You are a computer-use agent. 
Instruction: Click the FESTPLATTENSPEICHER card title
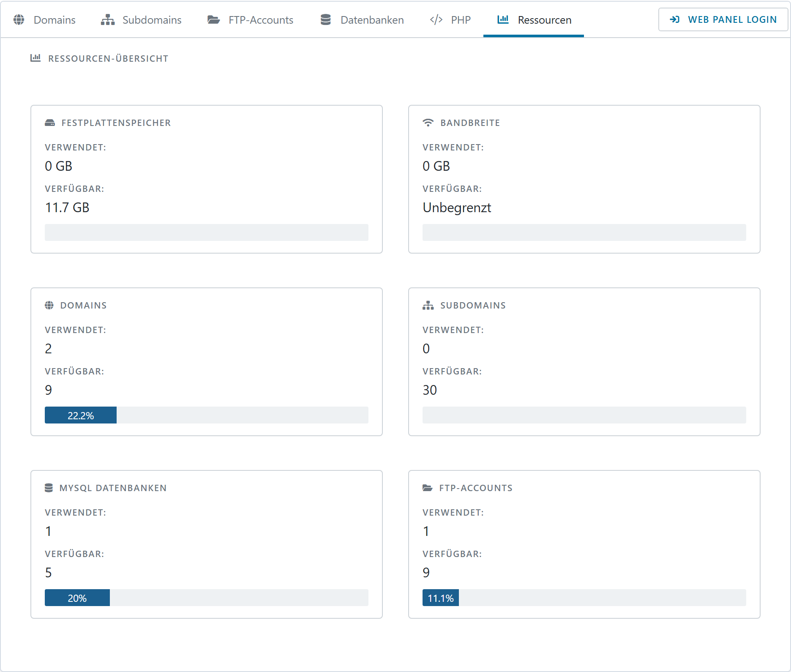(x=116, y=123)
